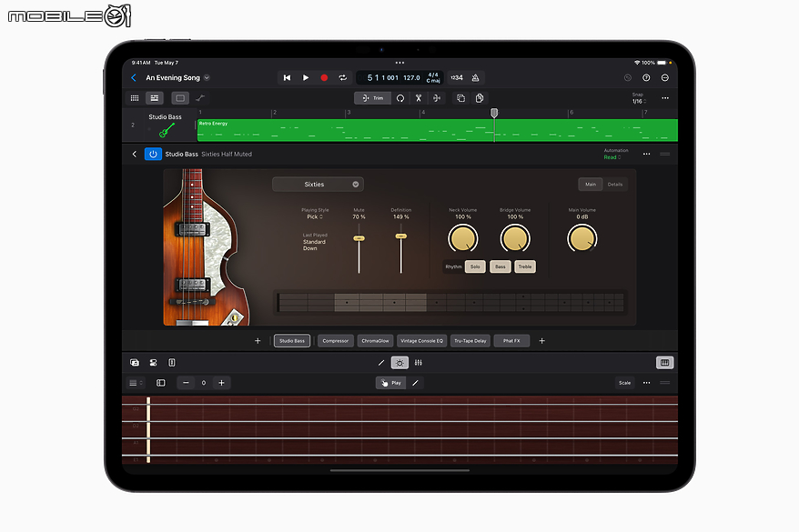
Task: Select the Studio Bass plugin tab
Action: (x=292, y=341)
